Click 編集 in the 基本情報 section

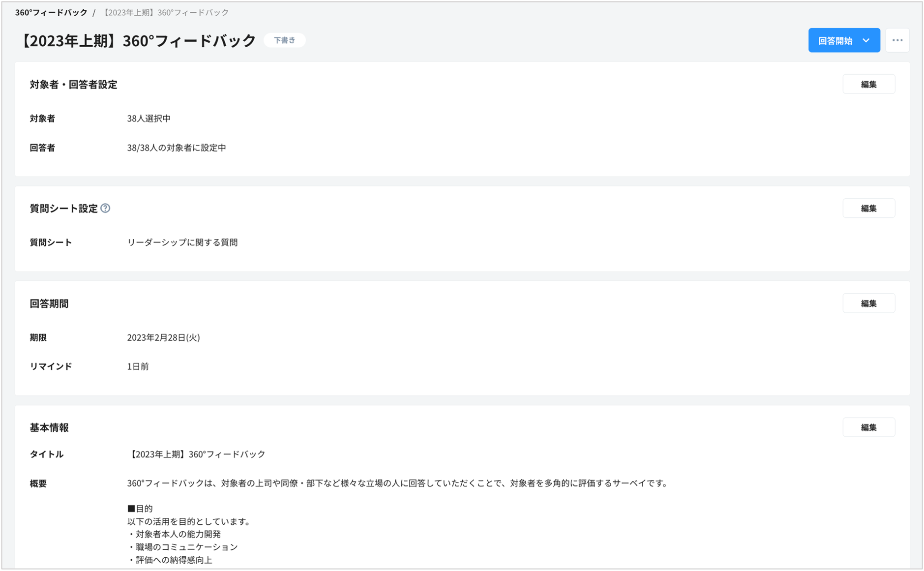868,427
